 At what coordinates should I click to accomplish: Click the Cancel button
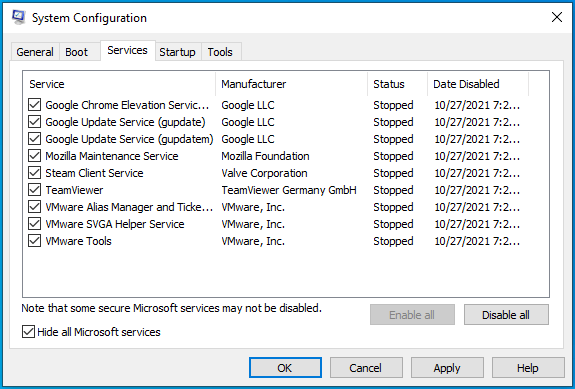(x=366, y=368)
